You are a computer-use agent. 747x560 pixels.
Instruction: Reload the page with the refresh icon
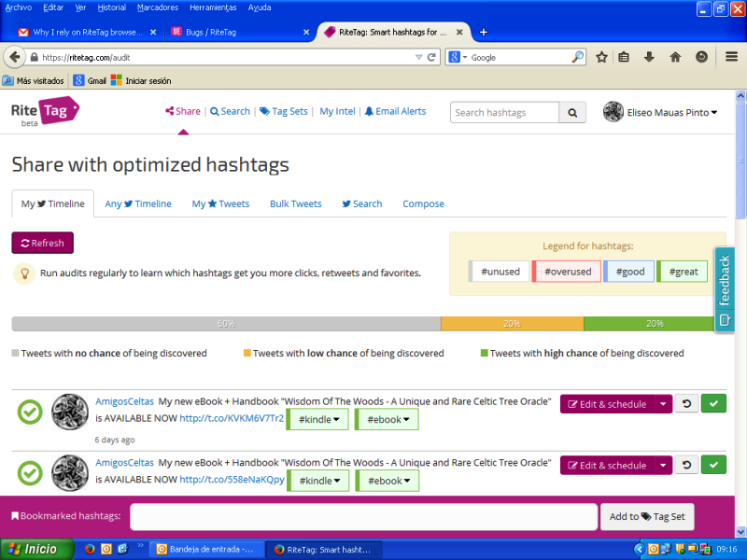coord(431,58)
